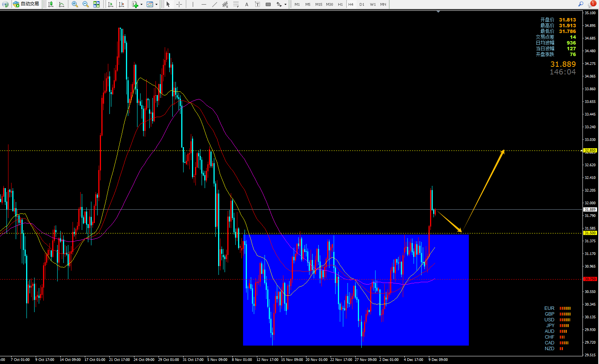Toggle chart shift from right border
The height and width of the screenshot is (364, 599).
click(x=121, y=4)
